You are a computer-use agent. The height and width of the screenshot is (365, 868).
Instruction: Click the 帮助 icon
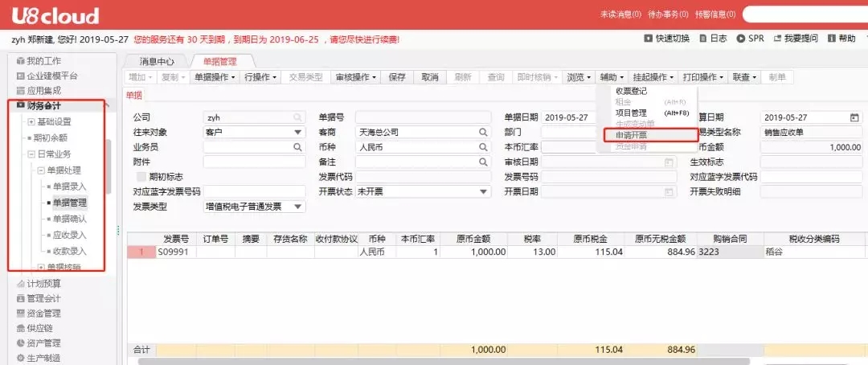pos(832,39)
